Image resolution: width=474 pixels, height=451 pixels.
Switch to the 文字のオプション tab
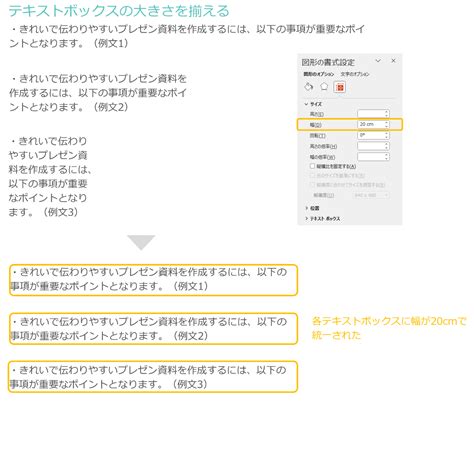(x=355, y=74)
